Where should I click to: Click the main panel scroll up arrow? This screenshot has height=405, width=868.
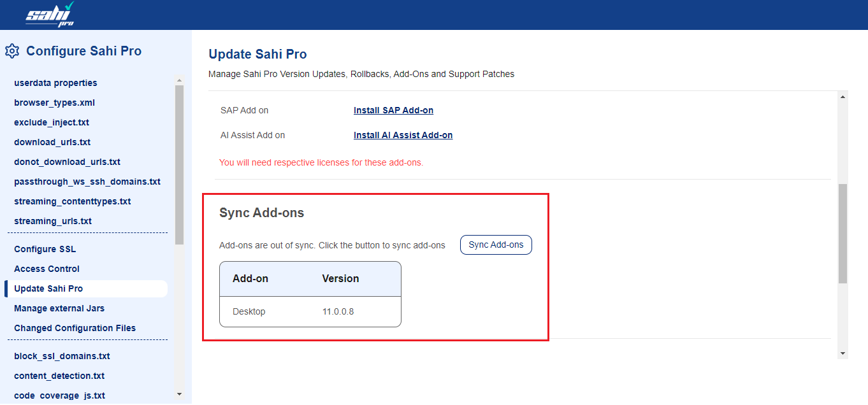pyautogui.click(x=843, y=97)
